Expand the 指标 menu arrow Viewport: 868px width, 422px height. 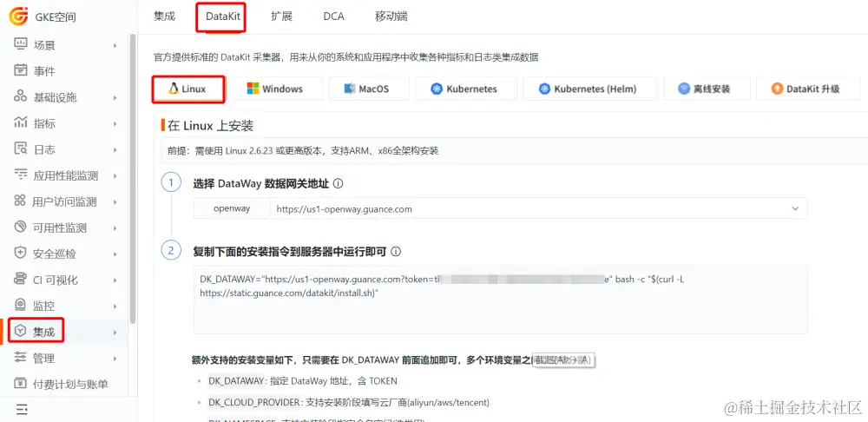tap(115, 123)
